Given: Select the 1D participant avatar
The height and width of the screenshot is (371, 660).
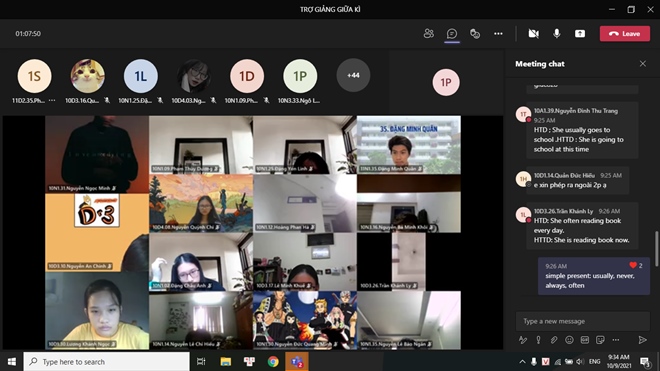Looking at the screenshot, I should tap(247, 76).
